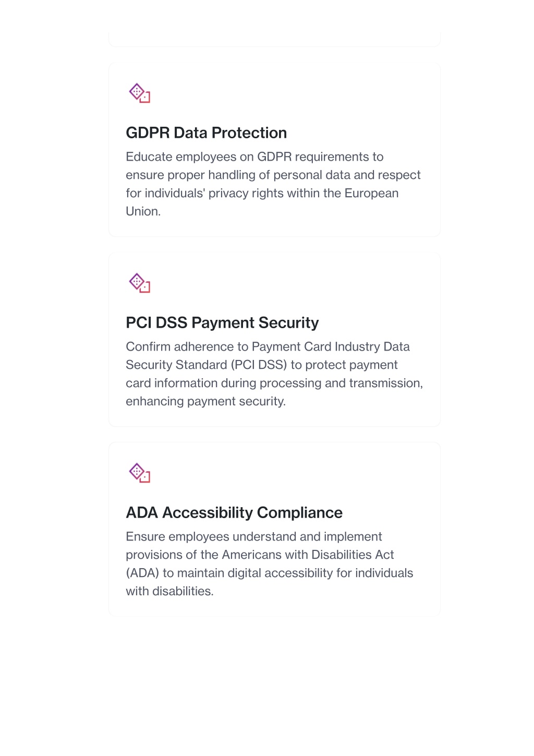
Task: Open the ADA Accessibility Compliance heading
Action: pyautogui.click(x=234, y=512)
